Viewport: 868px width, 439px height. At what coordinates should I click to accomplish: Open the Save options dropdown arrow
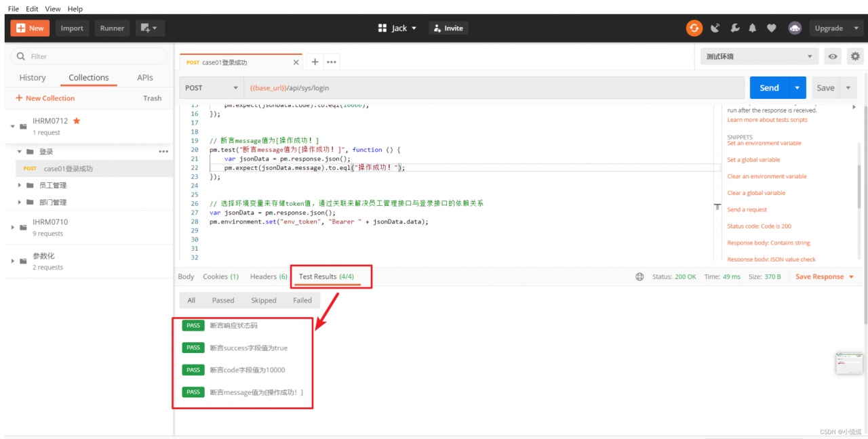[x=848, y=87]
